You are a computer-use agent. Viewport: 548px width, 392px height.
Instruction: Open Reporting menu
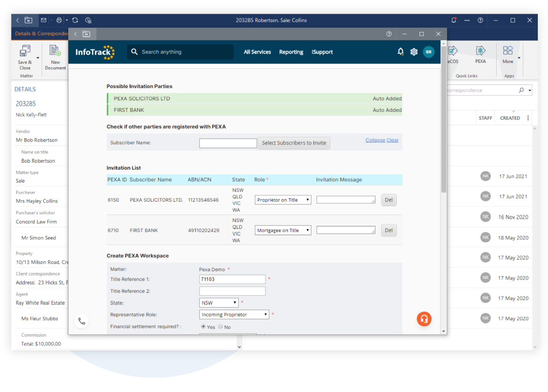291,52
